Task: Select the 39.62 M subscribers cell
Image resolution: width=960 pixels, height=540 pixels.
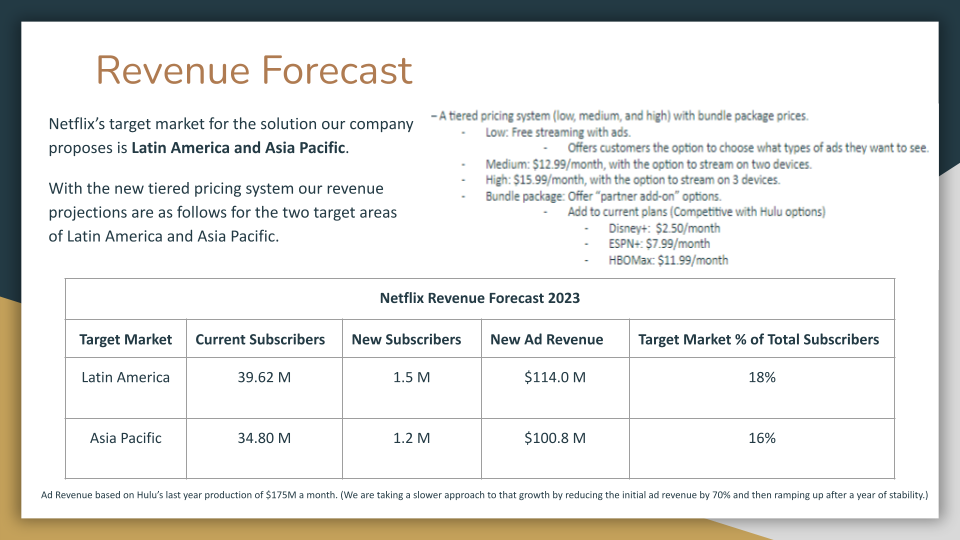Action: 260,378
